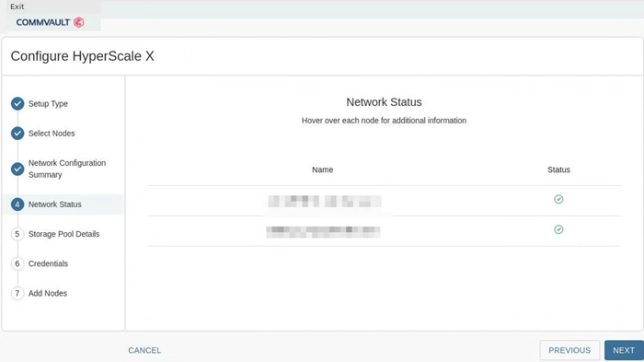
Task: Click the second node's green status checkmark
Action: pyautogui.click(x=558, y=229)
